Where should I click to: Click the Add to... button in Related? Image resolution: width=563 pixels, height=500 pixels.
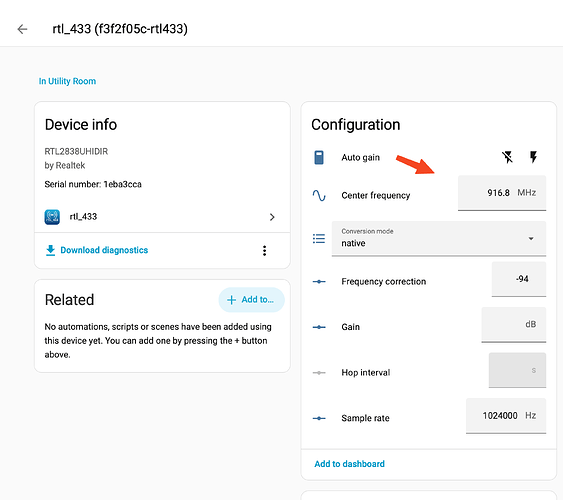pyautogui.click(x=251, y=300)
